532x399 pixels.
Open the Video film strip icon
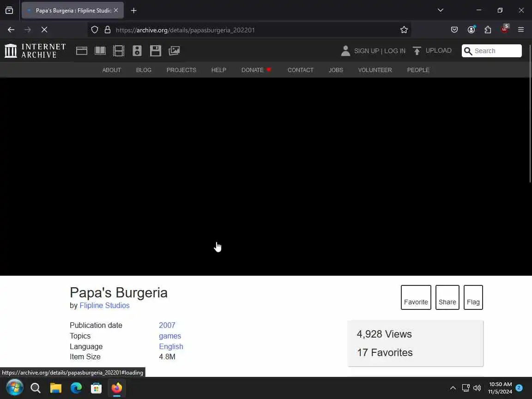tap(118, 51)
